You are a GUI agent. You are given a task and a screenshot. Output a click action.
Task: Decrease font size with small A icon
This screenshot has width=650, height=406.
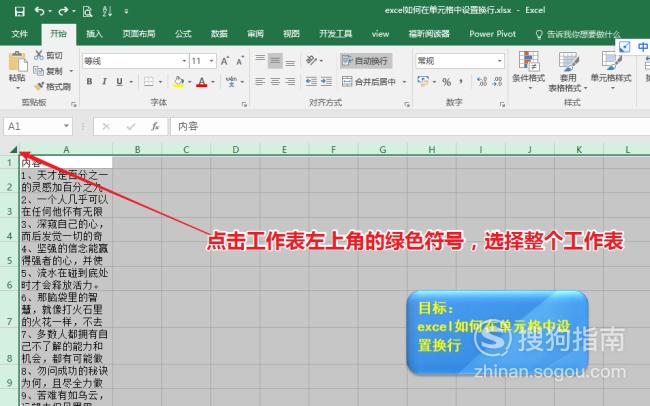pos(240,61)
